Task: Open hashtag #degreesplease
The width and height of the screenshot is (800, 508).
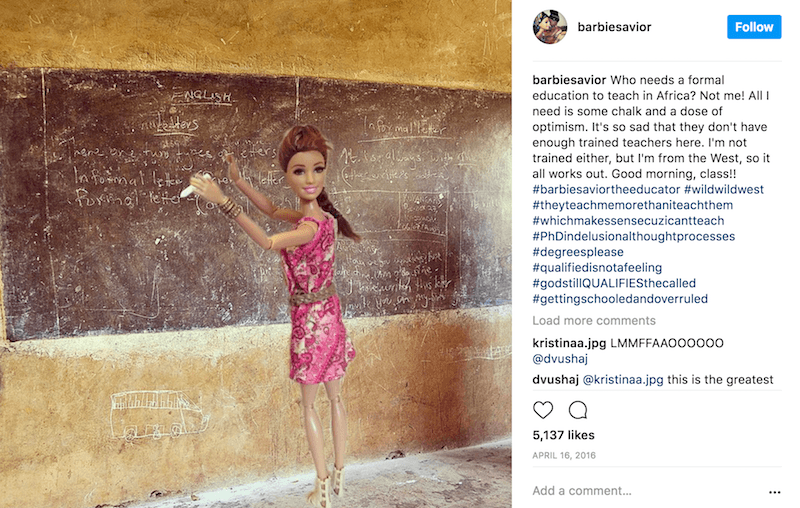Action: coord(578,252)
